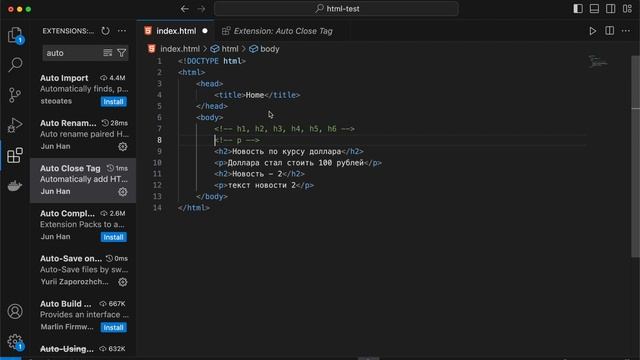Open customize layout options
640x360 pixels.
coord(627,9)
